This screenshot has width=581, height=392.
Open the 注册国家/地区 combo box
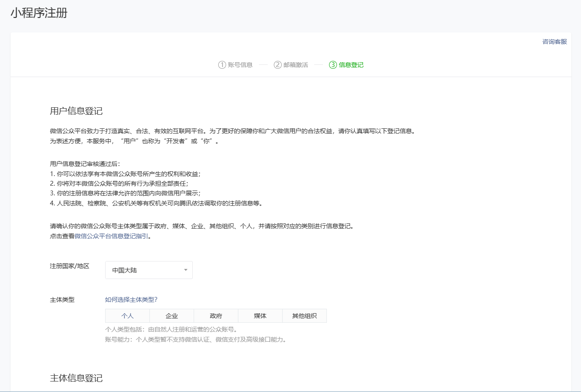tap(149, 270)
